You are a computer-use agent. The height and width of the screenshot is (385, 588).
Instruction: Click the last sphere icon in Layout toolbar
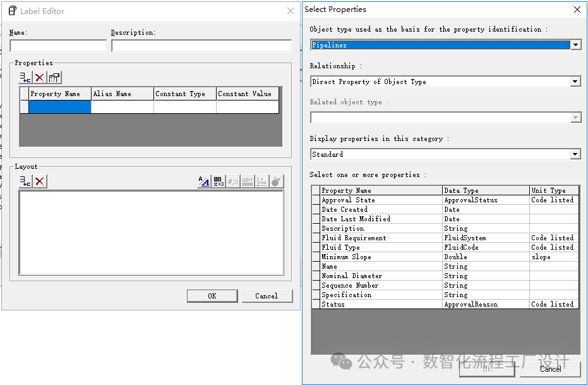277,181
